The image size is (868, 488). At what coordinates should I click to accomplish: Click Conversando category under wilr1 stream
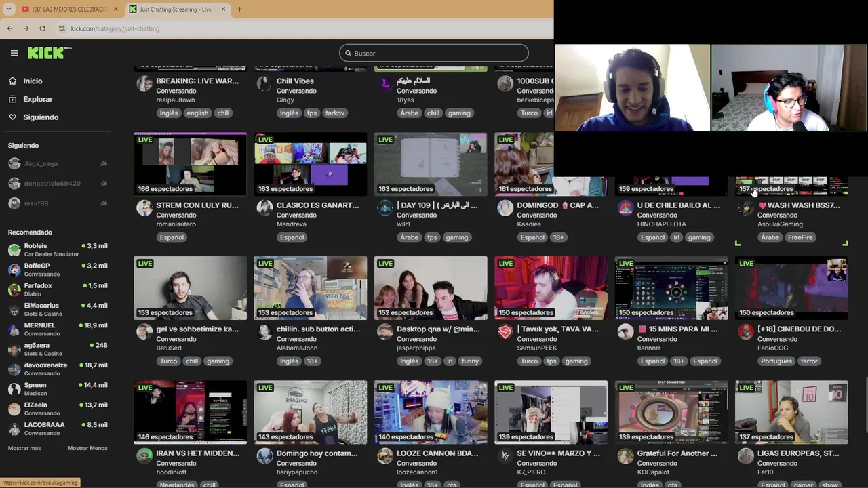(x=416, y=215)
